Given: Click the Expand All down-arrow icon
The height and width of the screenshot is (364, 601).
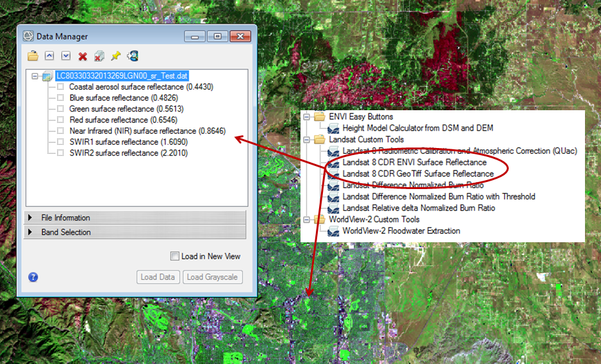Looking at the screenshot, I should pos(65,56).
